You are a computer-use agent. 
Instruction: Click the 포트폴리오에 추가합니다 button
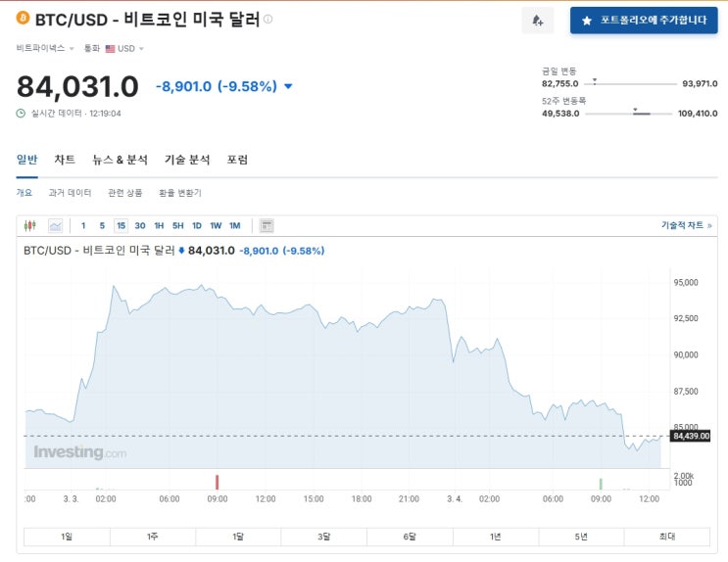tap(644, 21)
